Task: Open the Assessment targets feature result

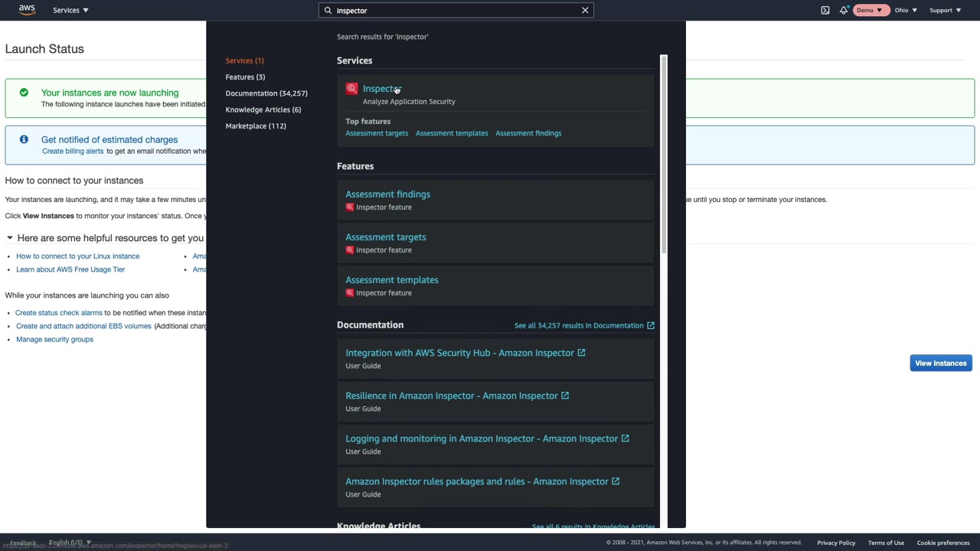Action: pyautogui.click(x=385, y=237)
